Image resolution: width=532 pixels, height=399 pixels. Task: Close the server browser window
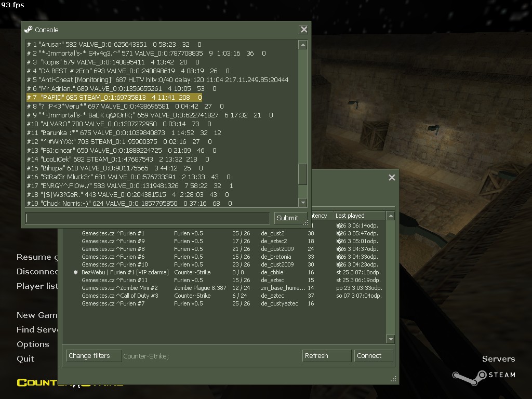392,178
